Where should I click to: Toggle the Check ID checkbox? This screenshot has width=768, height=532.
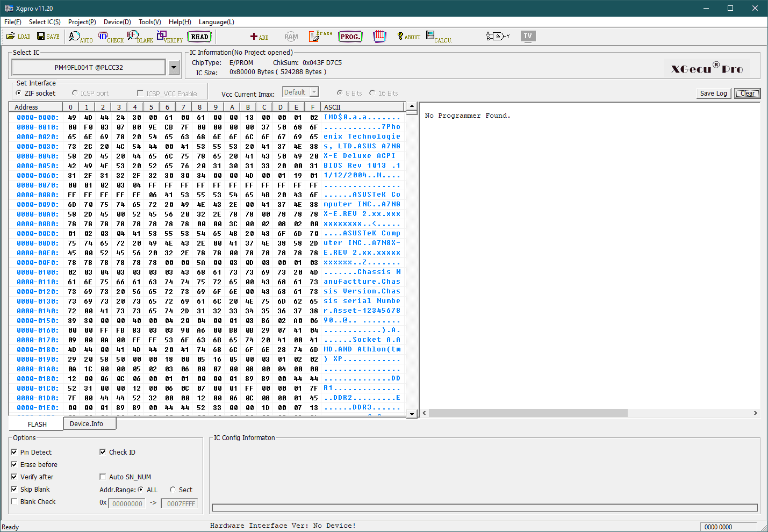click(x=103, y=452)
